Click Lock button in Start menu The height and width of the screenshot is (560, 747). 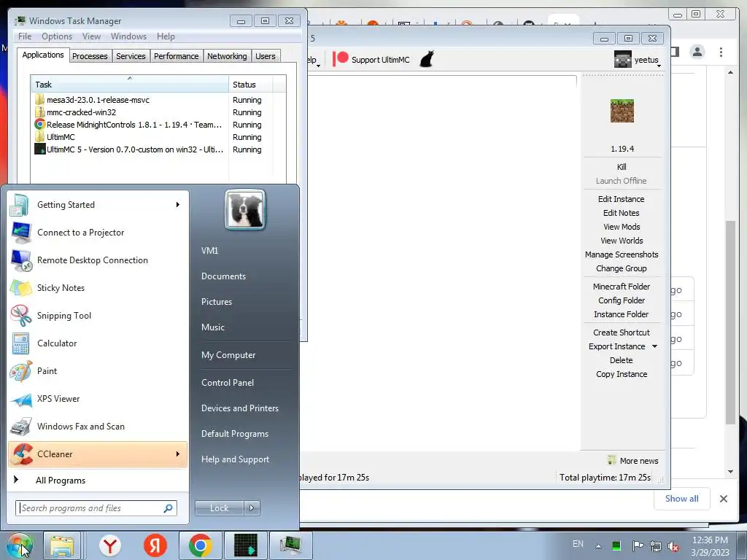[220, 508]
